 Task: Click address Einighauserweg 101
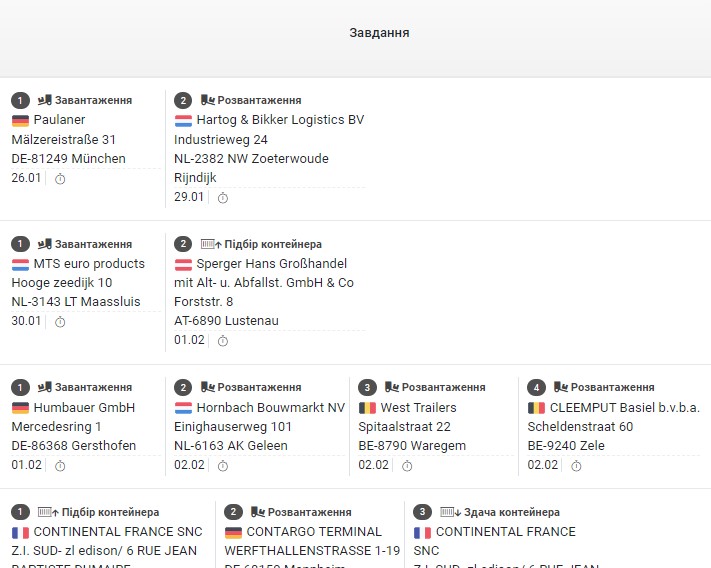click(x=233, y=427)
